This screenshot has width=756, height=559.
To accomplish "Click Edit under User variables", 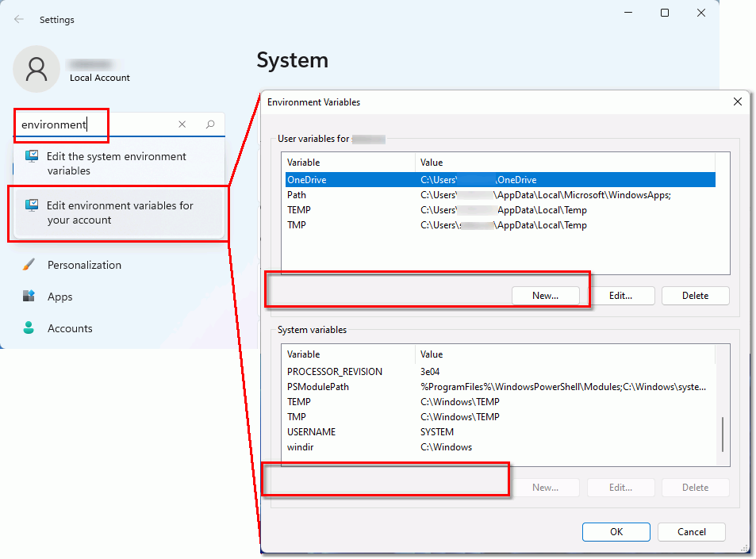I will coord(620,296).
